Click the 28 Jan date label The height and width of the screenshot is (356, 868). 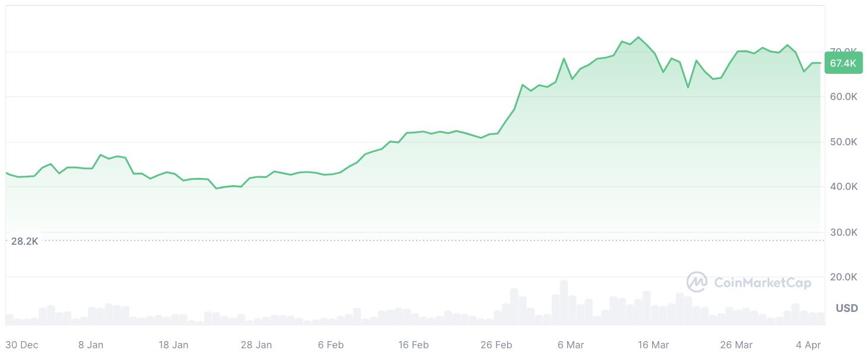[x=256, y=345]
